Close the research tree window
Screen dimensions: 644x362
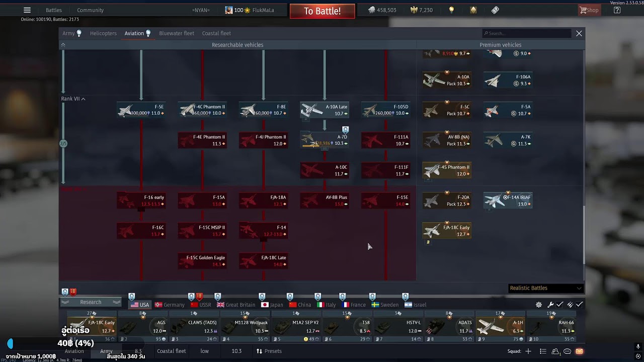click(x=579, y=33)
